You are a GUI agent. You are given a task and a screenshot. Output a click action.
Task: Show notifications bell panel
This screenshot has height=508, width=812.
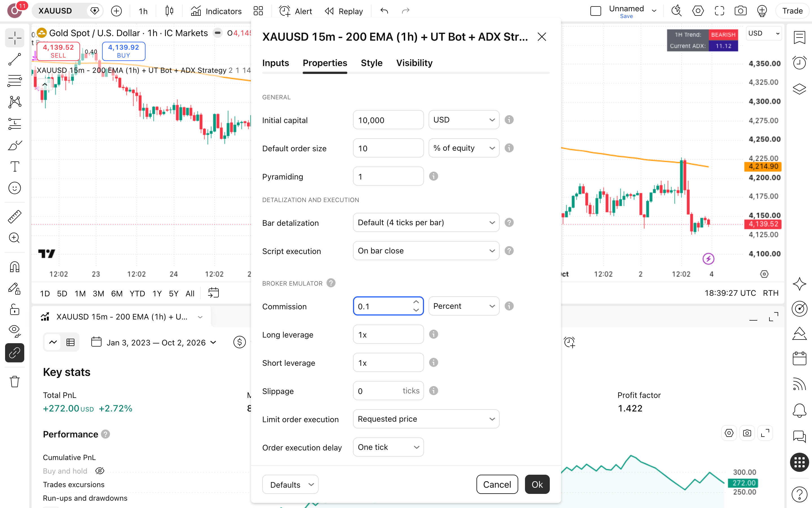pos(799,410)
